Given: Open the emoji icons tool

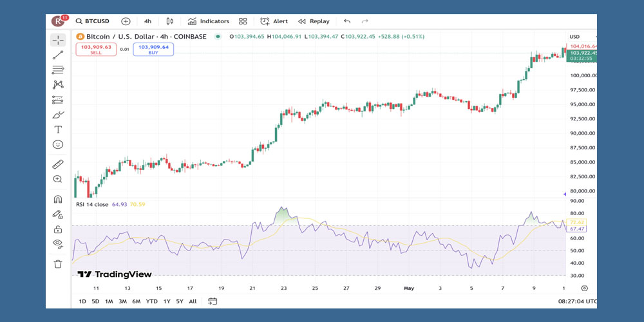Looking at the screenshot, I should [58, 144].
